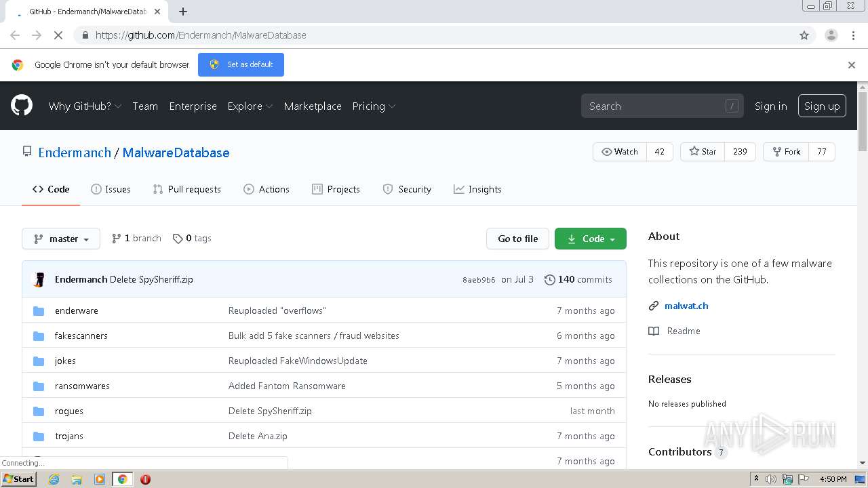Open Windows Media Player from taskbar

click(100, 479)
